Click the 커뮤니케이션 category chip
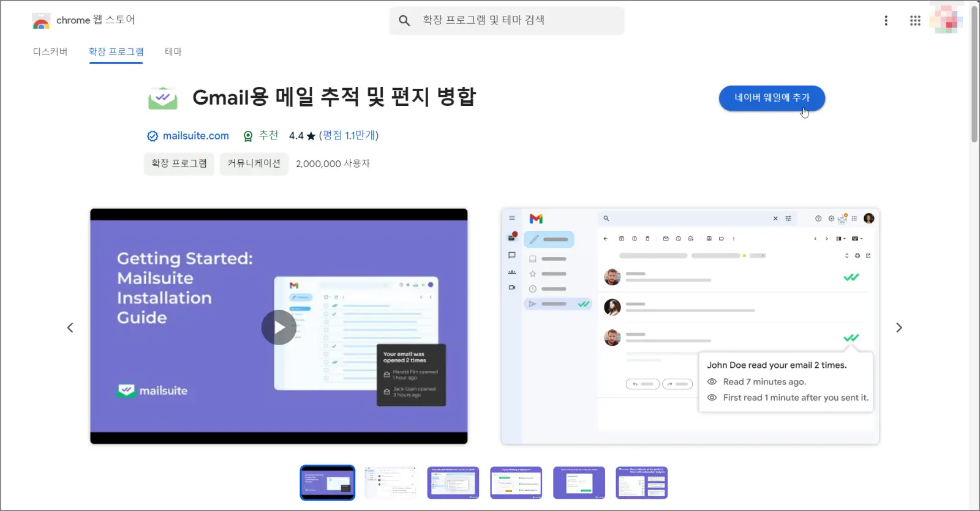This screenshot has height=511, width=980. pos(254,163)
